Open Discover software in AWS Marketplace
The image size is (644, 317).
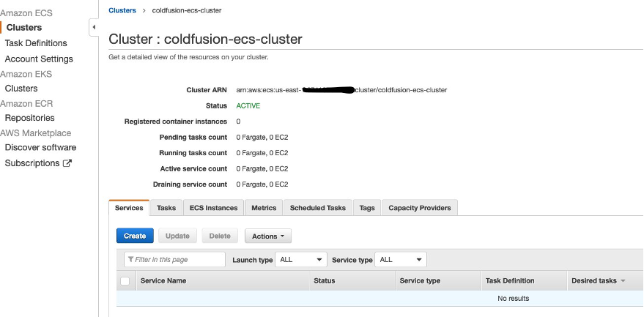tap(40, 147)
